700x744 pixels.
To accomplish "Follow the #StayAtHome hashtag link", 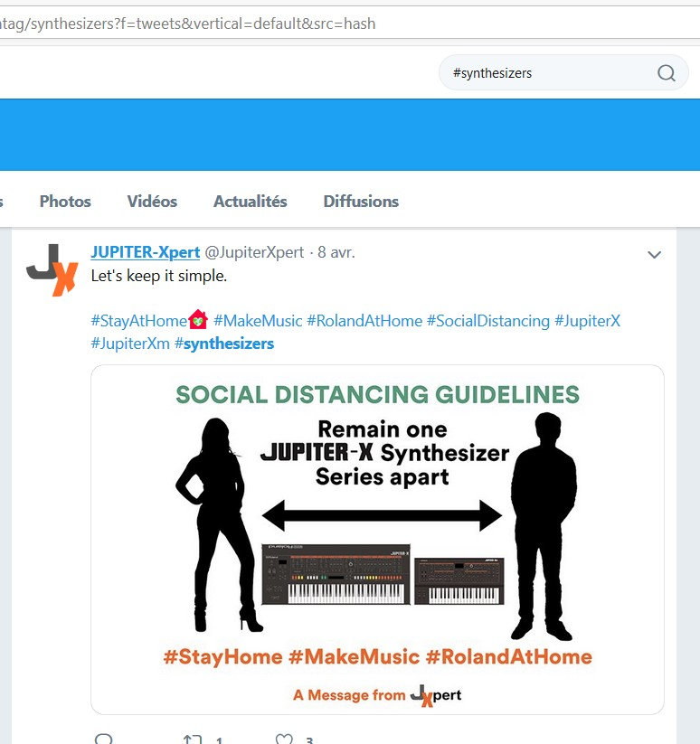I will [x=138, y=321].
